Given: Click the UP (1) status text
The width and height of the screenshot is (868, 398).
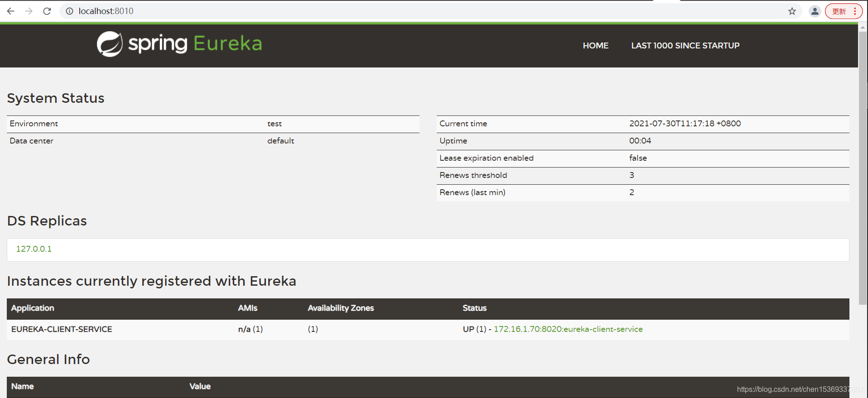Looking at the screenshot, I should [x=474, y=329].
